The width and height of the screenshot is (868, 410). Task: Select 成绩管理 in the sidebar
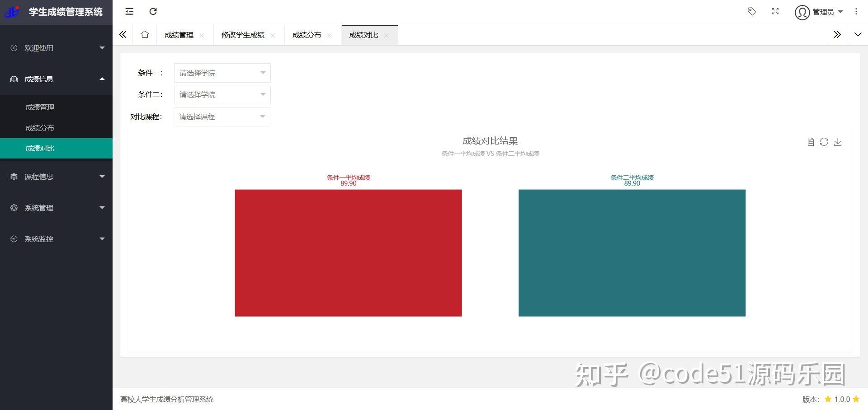[x=40, y=107]
